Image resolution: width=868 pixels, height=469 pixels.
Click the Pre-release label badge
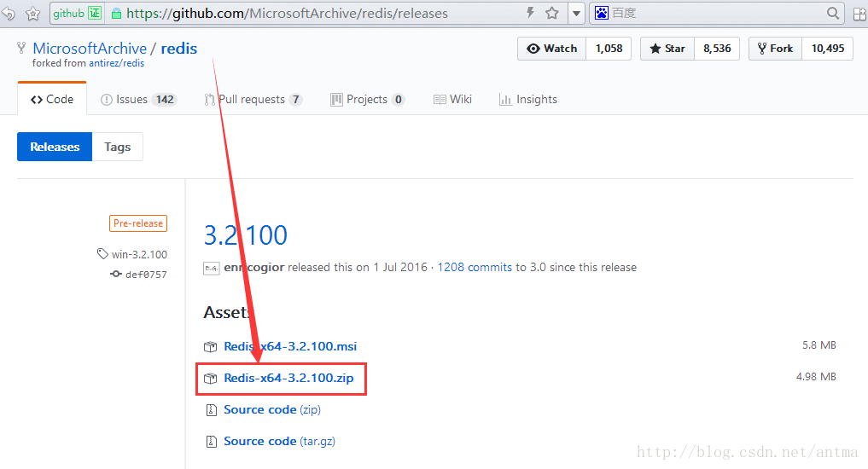coord(138,223)
